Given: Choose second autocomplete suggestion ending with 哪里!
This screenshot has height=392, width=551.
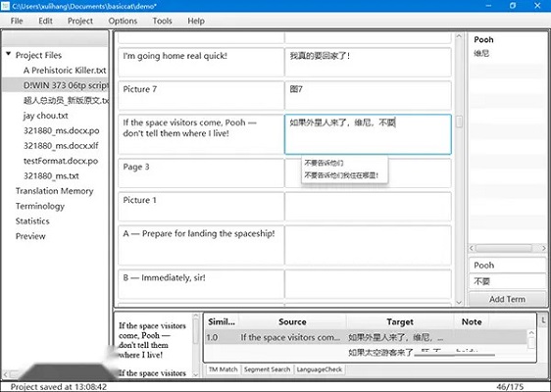Looking at the screenshot, I should [341, 174].
